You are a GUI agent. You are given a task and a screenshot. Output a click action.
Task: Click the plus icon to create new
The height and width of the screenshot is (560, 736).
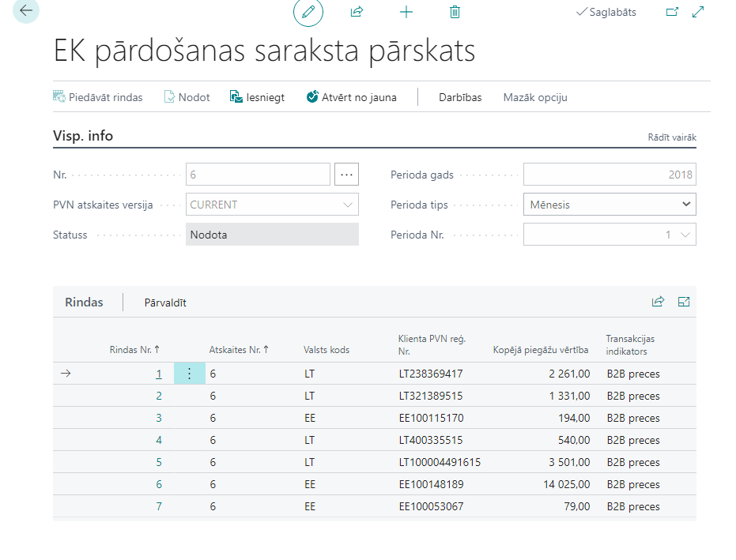[406, 12]
